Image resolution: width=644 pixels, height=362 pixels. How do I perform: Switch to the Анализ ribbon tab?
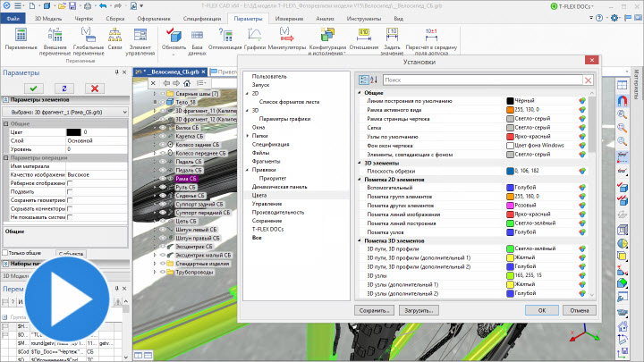coord(325,19)
